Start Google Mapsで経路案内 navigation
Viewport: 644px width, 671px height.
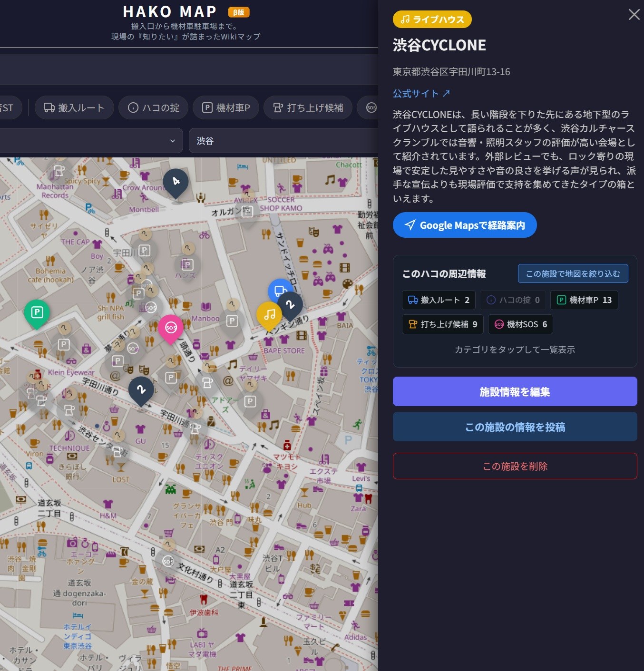click(465, 225)
